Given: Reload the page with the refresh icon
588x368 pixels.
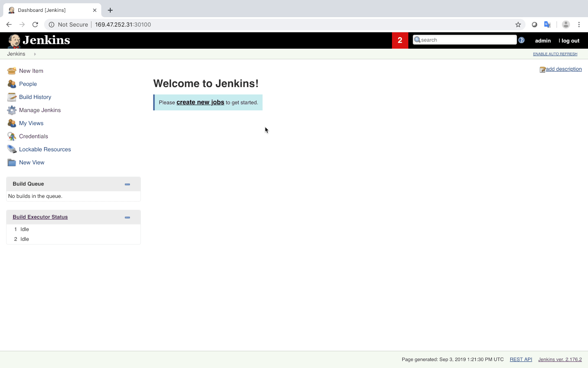Looking at the screenshot, I should [35, 25].
